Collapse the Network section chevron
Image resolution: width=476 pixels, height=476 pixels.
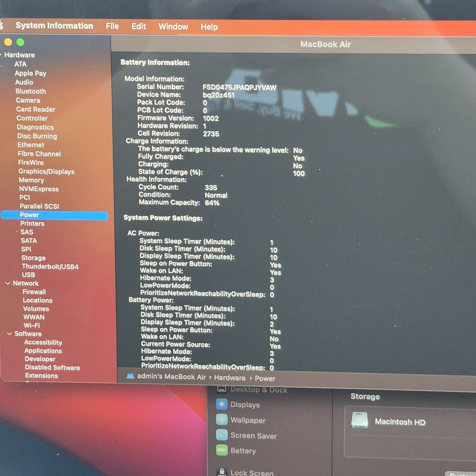pyautogui.click(x=8, y=283)
